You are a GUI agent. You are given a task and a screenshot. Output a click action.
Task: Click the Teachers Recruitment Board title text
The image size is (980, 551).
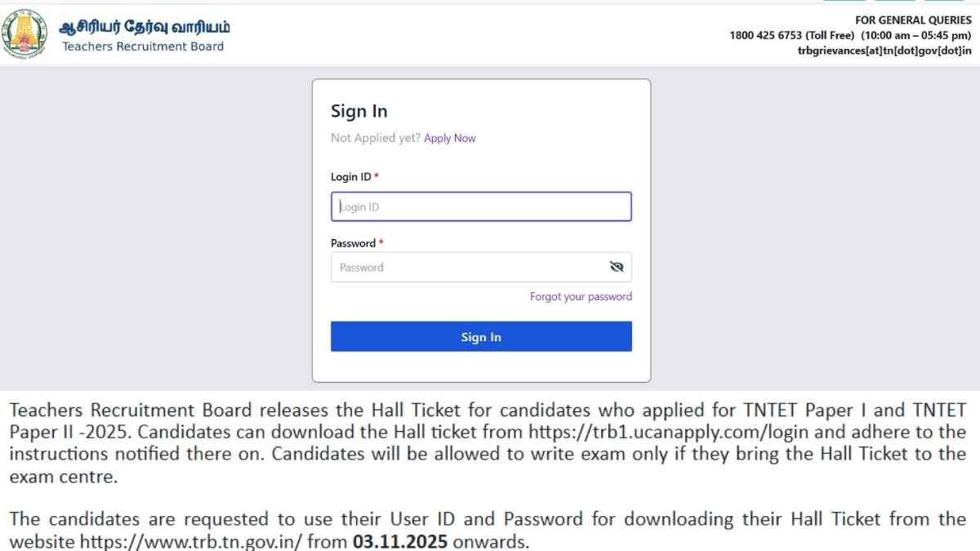pos(144,47)
